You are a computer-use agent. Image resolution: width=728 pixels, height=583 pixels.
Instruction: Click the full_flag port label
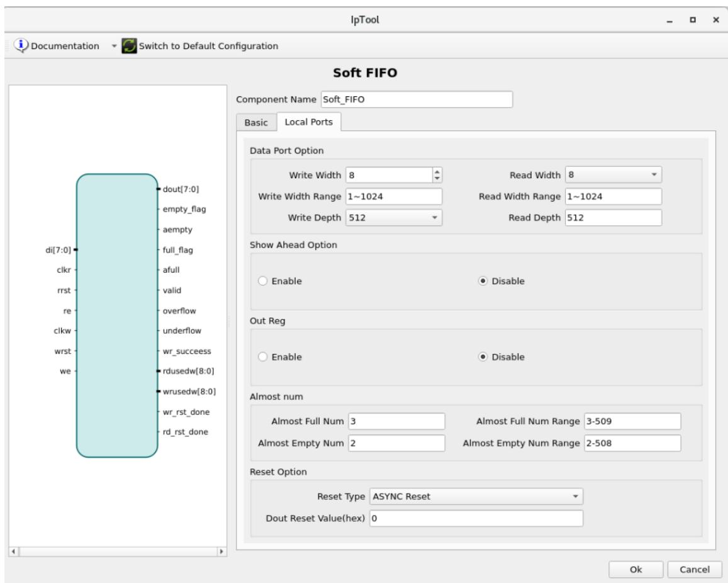tap(178, 250)
